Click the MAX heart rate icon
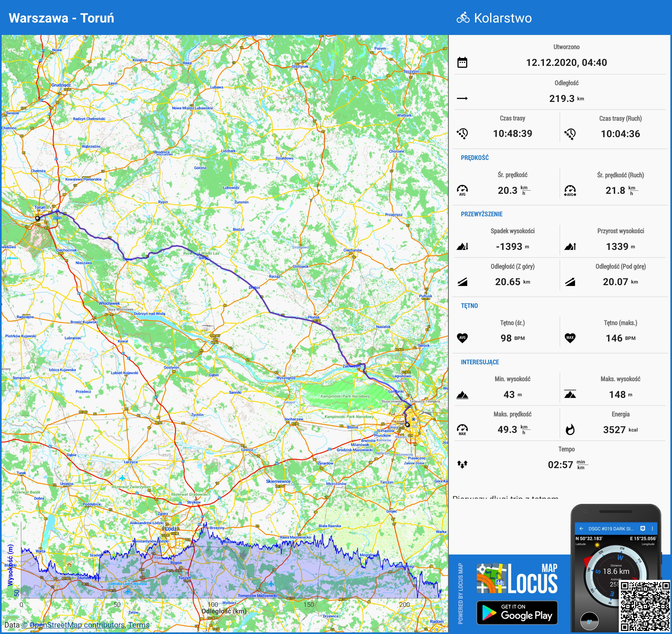672x634 pixels. 570,338
